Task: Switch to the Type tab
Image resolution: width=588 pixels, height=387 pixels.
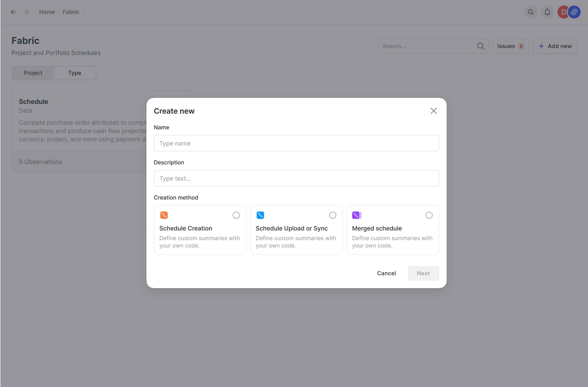Action: tap(75, 73)
